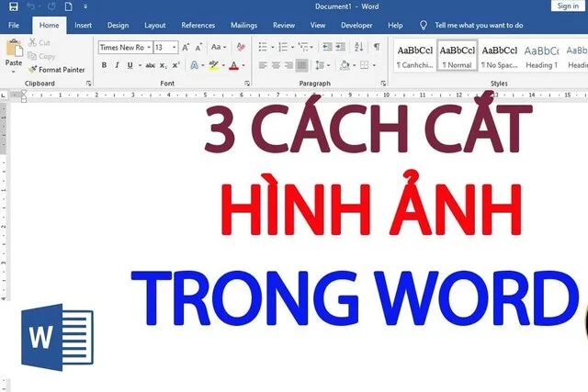This screenshot has width=588, height=392.
Task: Click the Save icon in quick access toolbar
Action: (x=14, y=6)
